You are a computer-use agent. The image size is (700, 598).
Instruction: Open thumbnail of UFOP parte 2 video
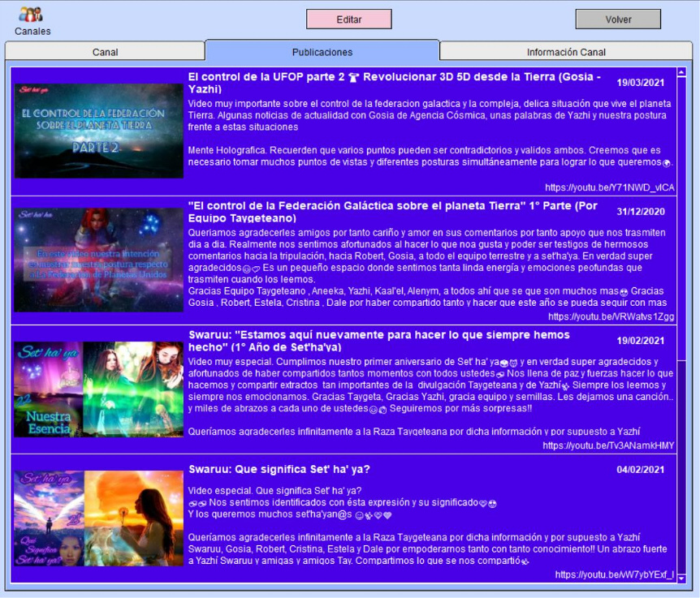[99, 130]
